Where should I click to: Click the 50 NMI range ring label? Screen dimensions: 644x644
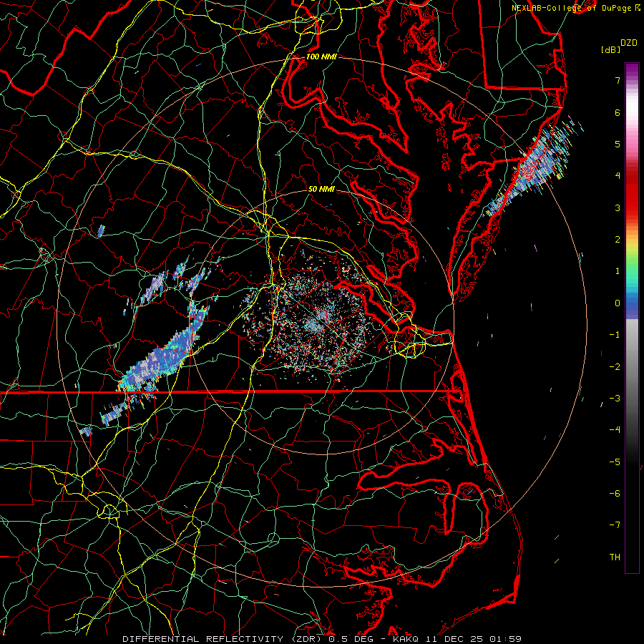pyautogui.click(x=321, y=189)
